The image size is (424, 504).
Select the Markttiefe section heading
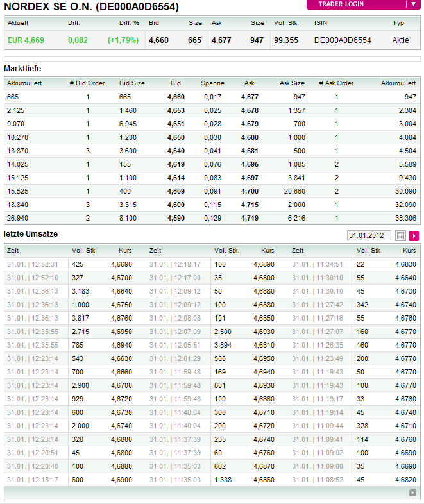pos(22,68)
